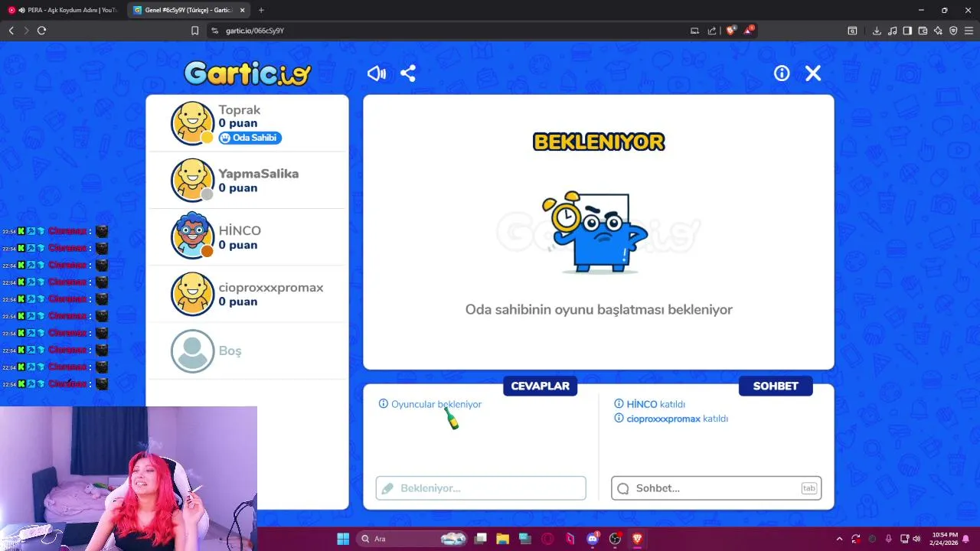Click Oyuncular bekleniyor message
This screenshot has width=980, height=551.
[x=430, y=404]
